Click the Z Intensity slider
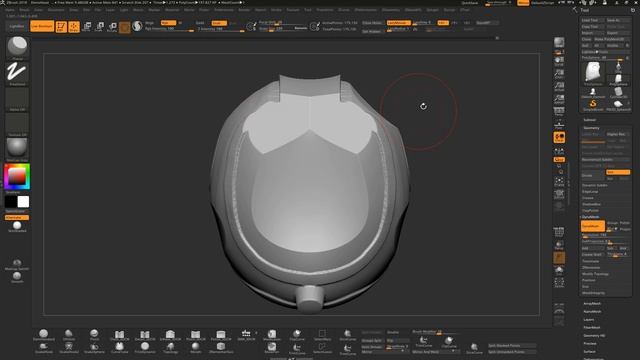Image resolution: width=640 pixels, height=360 pixels. [x=220, y=29]
